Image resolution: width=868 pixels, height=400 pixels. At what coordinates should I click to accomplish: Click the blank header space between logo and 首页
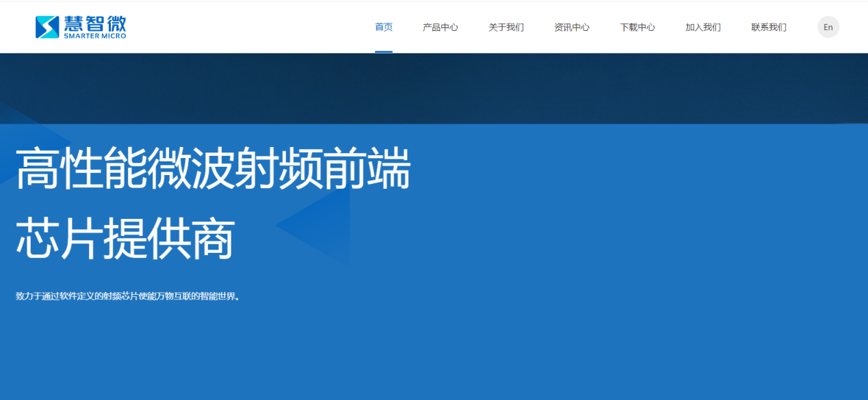pos(246,27)
